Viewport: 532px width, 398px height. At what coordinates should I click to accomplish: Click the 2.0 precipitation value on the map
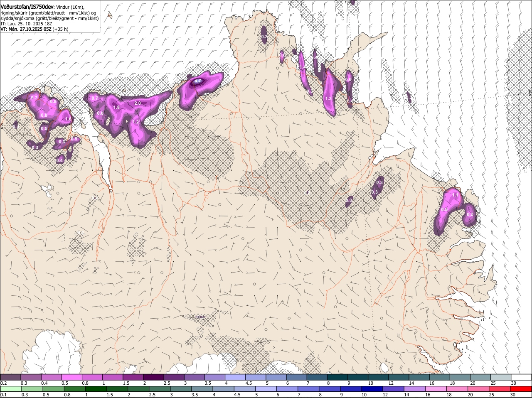[x=138, y=103]
